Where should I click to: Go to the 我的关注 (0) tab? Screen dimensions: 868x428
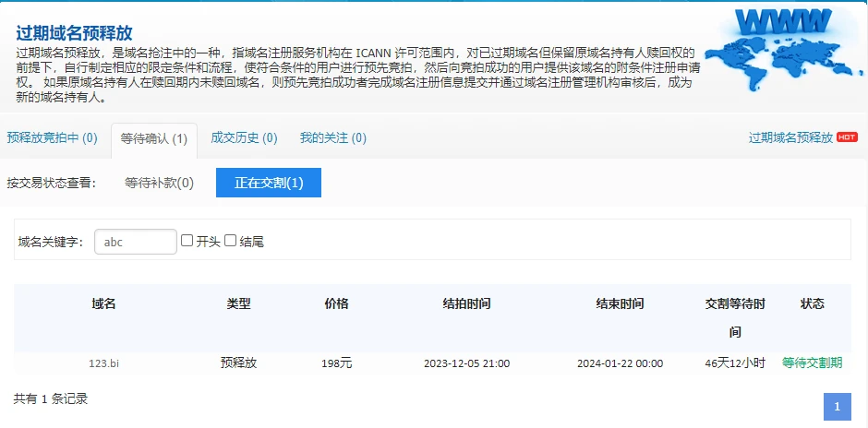click(332, 138)
